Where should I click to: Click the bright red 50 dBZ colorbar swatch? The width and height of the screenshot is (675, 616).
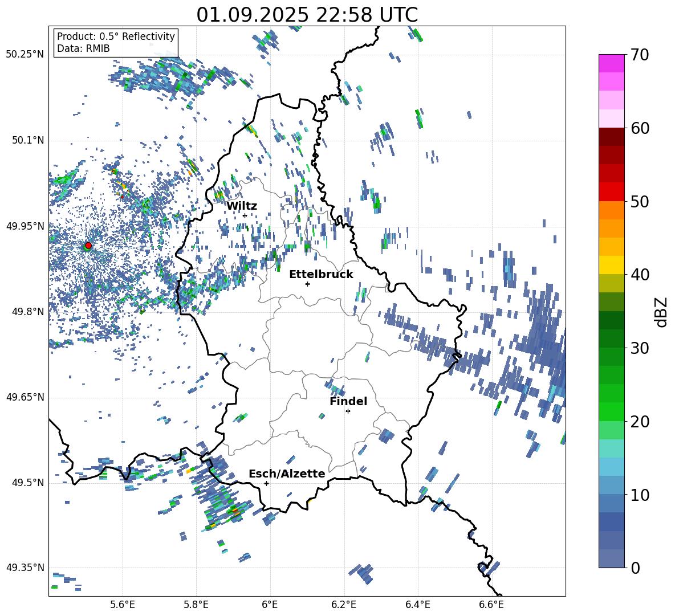pos(611,192)
